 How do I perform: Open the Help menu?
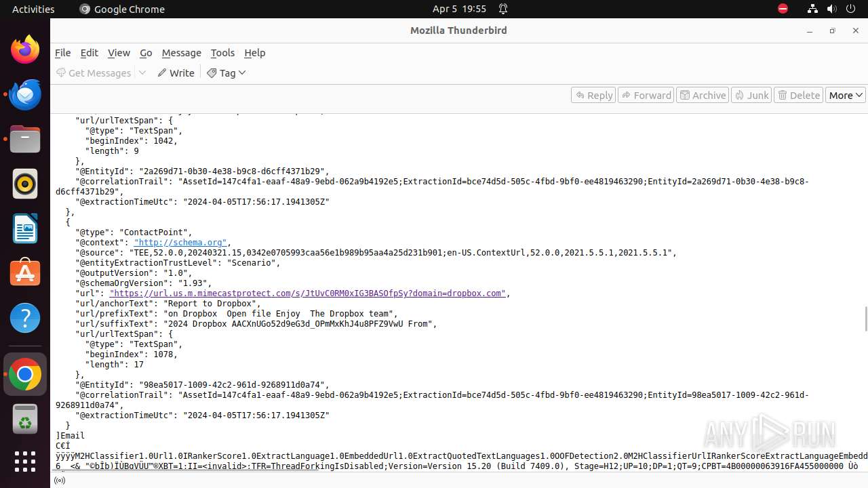click(x=254, y=53)
